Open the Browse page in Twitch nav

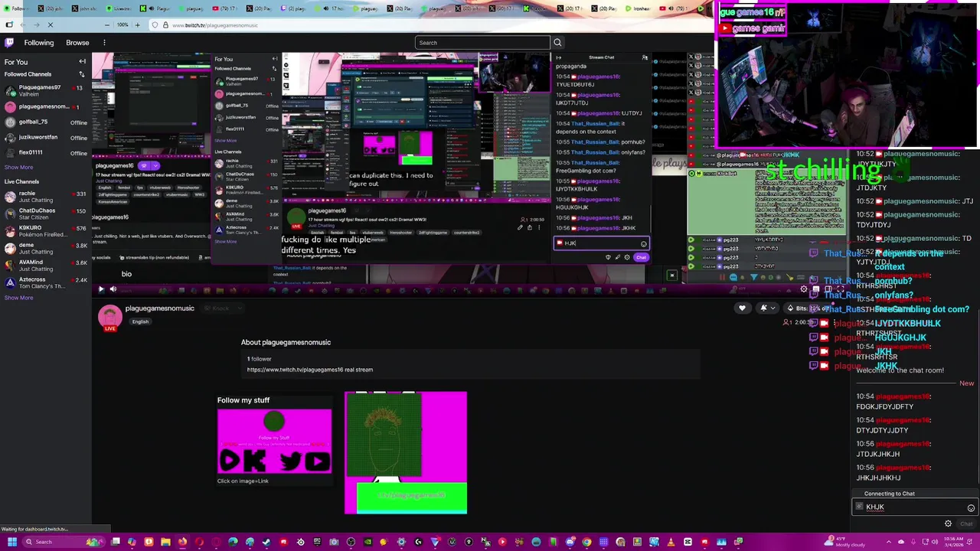pos(77,43)
